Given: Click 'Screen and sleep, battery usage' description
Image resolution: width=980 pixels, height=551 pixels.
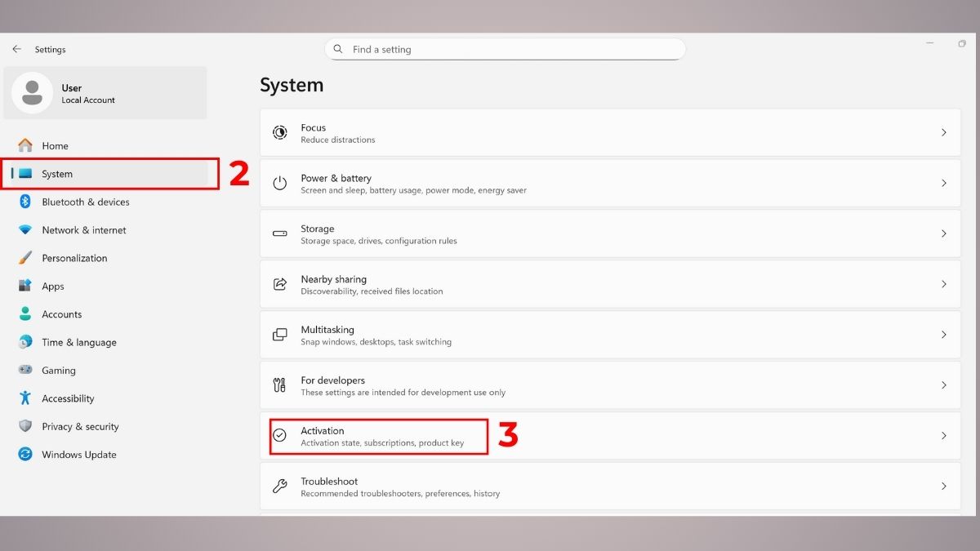Looking at the screenshot, I should click(413, 190).
